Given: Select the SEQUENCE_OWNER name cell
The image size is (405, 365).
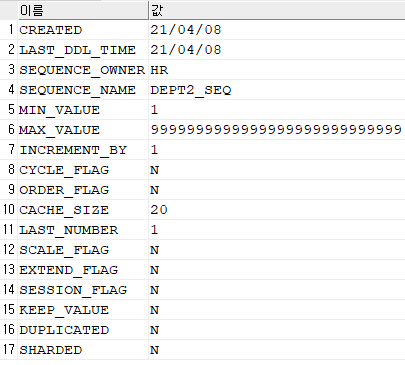Looking at the screenshot, I should pyautogui.click(x=83, y=70).
